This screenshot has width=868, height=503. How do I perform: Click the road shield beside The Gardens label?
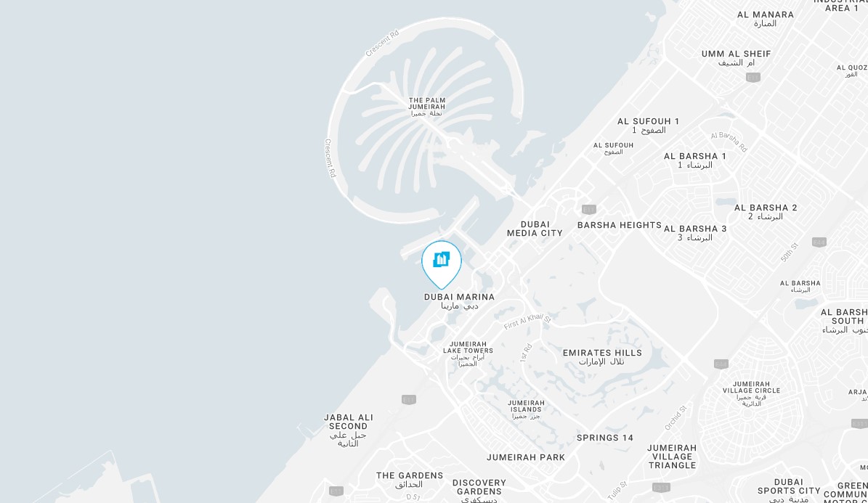(x=336, y=491)
